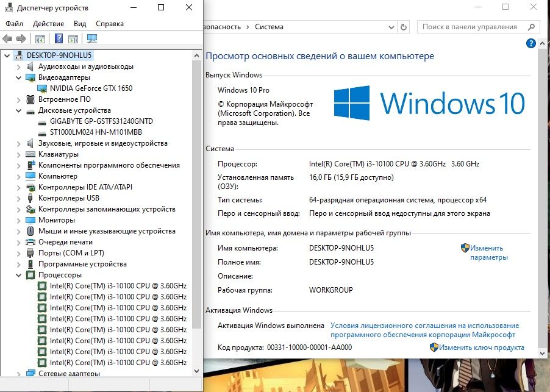Open the Вид menu

pyautogui.click(x=80, y=24)
